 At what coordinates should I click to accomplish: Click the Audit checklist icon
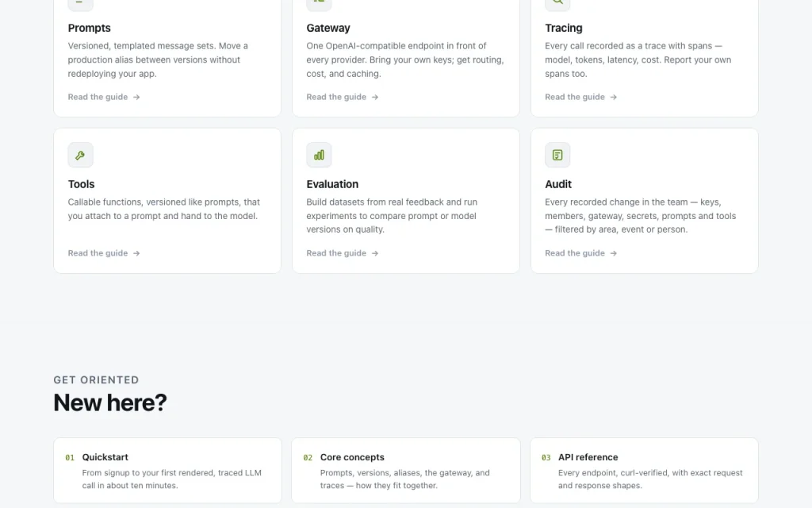point(557,155)
